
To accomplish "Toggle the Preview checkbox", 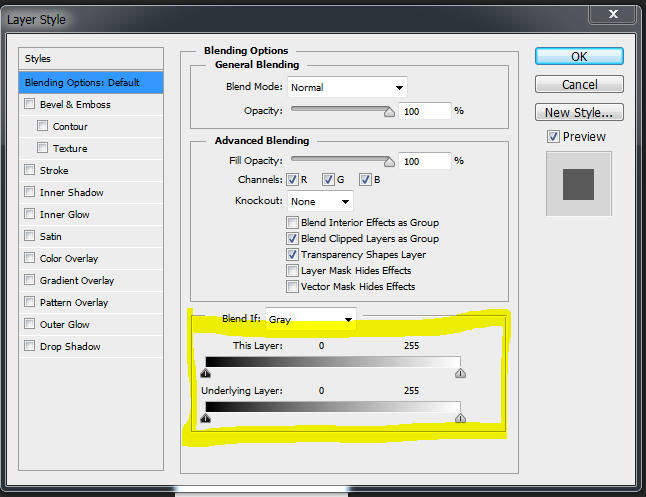I will 553,136.
